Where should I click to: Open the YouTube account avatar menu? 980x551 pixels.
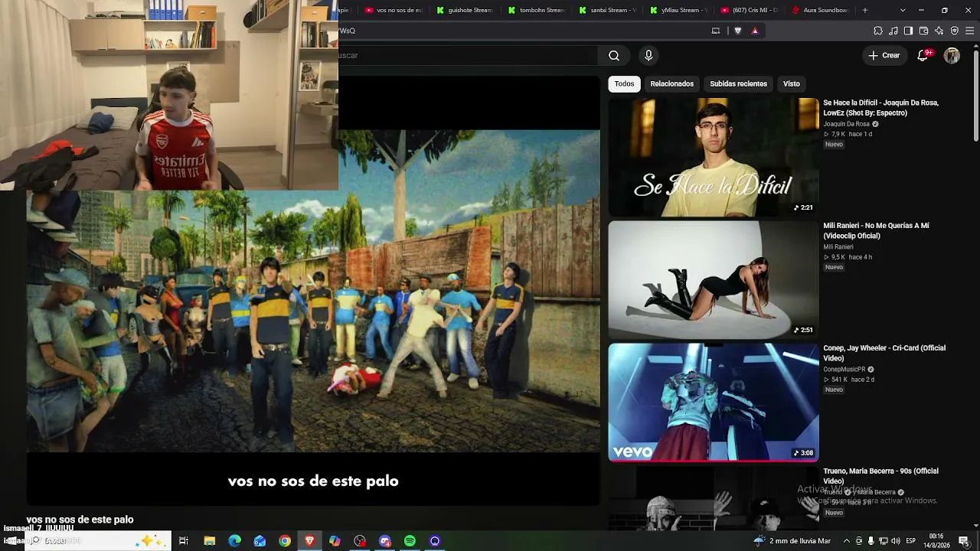952,55
